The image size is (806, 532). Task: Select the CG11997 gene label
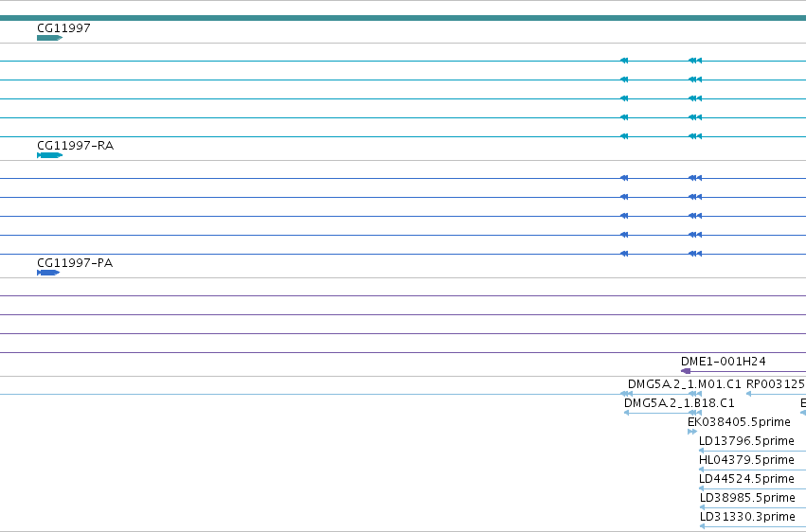(63, 28)
